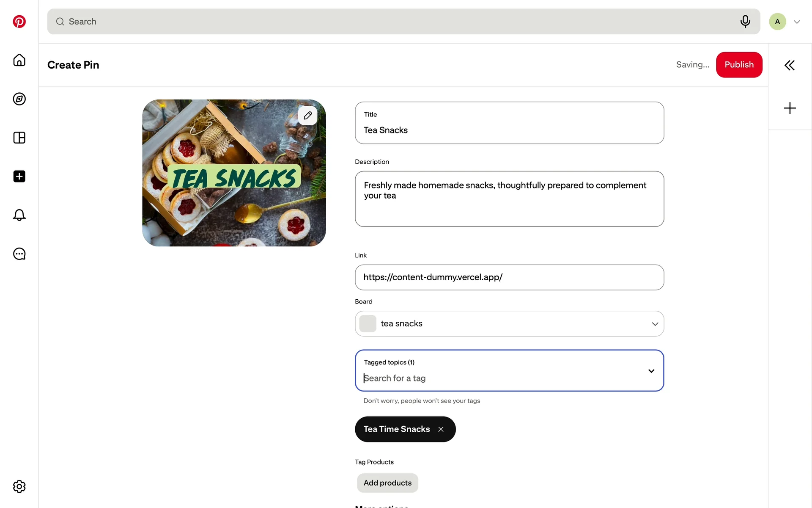Add new pin draft with plus icon
Image resolution: width=812 pixels, height=508 pixels.
pyautogui.click(x=789, y=108)
